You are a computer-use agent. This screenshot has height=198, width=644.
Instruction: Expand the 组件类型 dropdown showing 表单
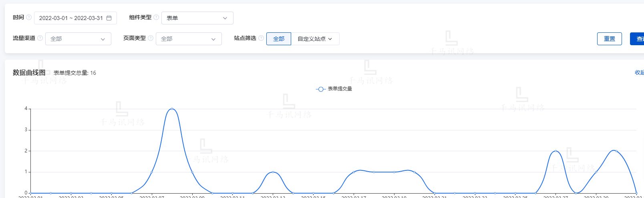tap(197, 18)
